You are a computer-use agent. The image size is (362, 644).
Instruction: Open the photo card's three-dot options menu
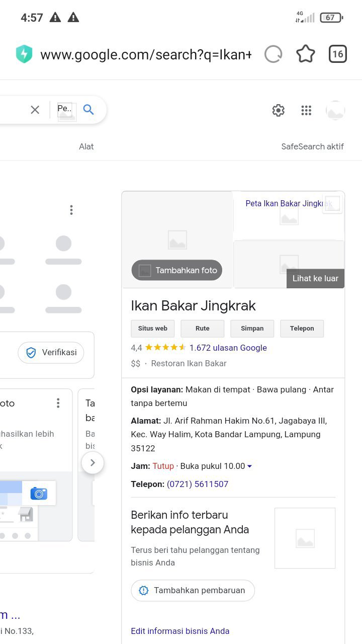coord(58,403)
